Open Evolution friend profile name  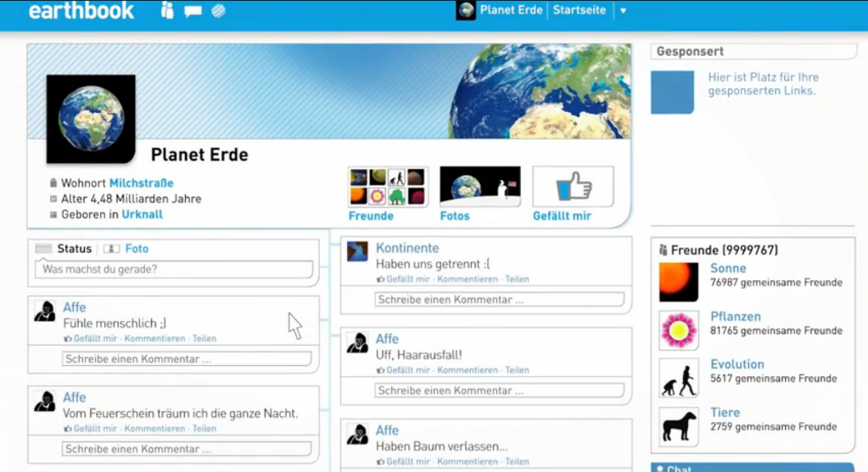pos(736,364)
